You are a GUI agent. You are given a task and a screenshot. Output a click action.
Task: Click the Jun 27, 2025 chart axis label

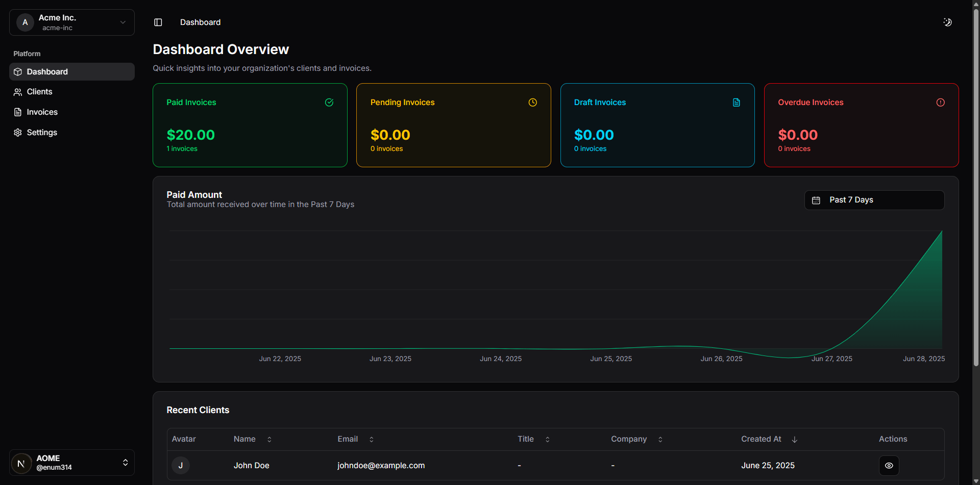tap(832, 359)
